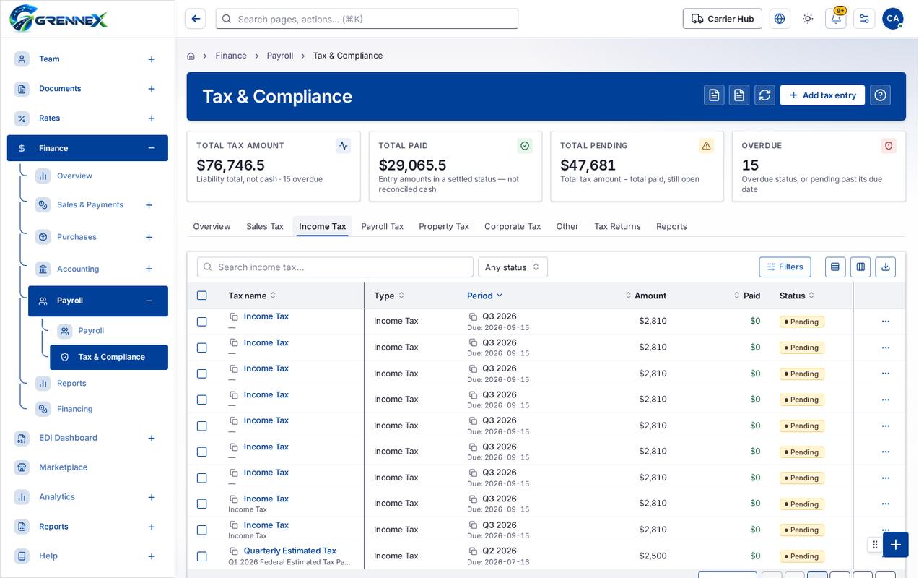Focus the Search pages, actions field
Viewport: 924px width, 578px height.
[367, 19]
